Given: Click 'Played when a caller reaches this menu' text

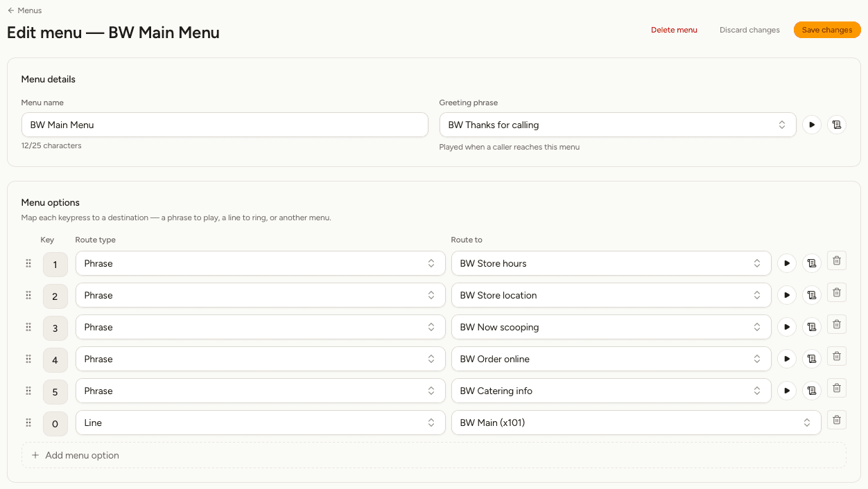Looking at the screenshot, I should (510, 147).
